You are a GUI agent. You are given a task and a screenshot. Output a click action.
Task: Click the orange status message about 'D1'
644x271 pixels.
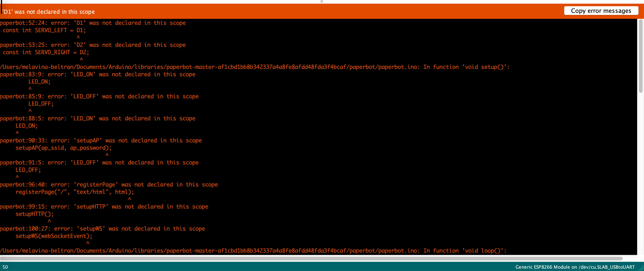click(48, 12)
